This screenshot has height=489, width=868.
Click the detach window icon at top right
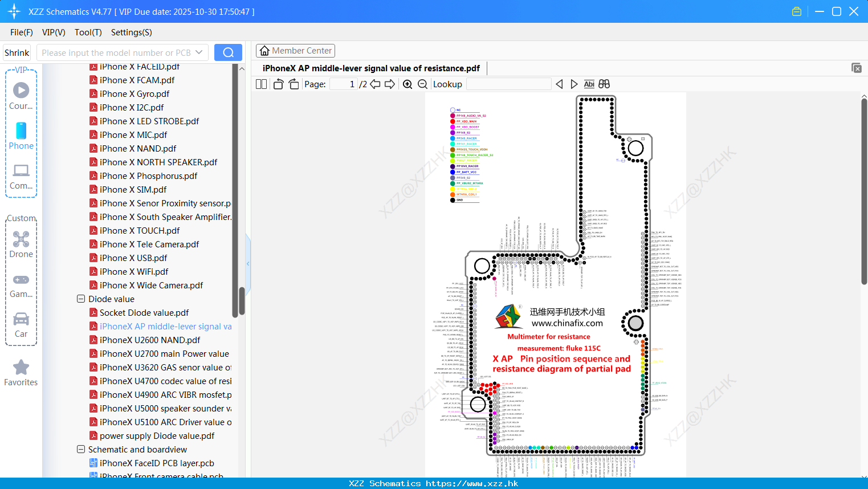point(857,68)
